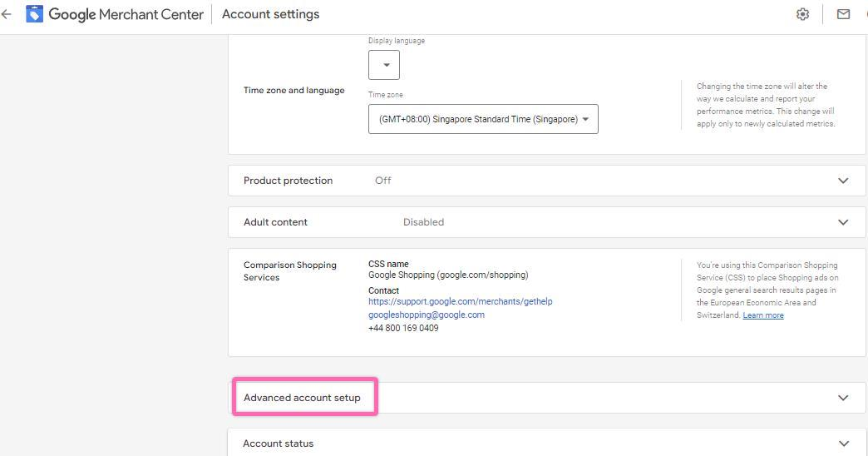Expand Product protection using its chevron

[x=843, y=181]
